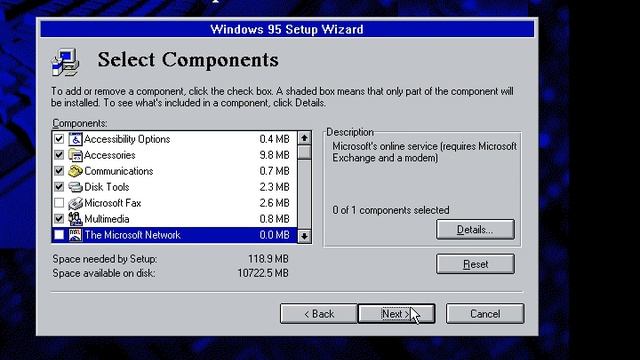The image size is (640, 360).
Task: Cancel the Windows 95 setup
Action: [485, 314]
